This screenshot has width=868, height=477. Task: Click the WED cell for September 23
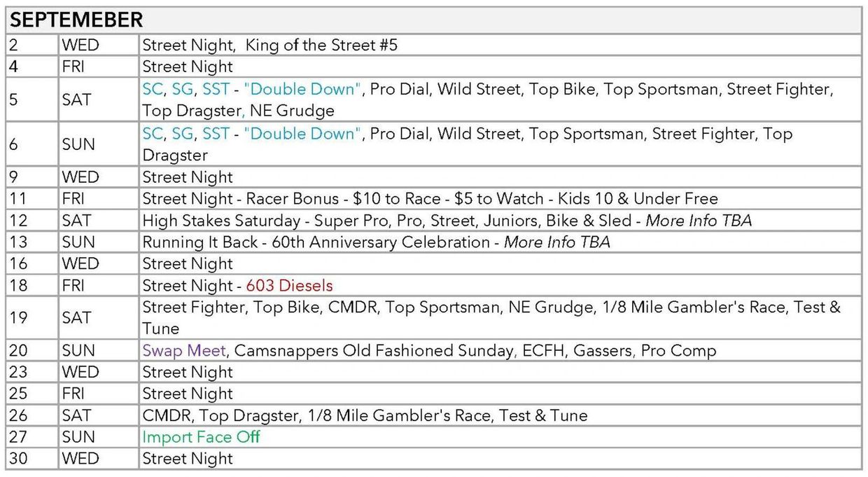click(80, 372)
